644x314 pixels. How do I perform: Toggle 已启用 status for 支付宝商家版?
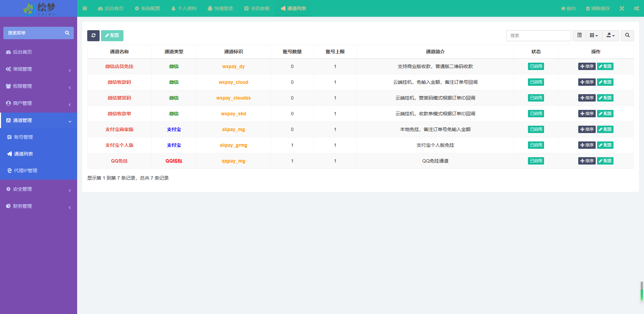[536, 129]
